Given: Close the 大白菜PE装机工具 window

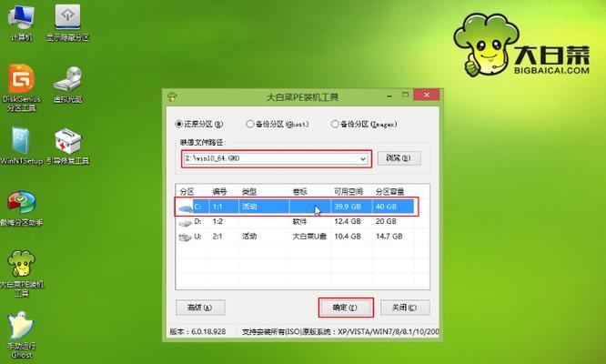Looking at the screenshot, I should (x=426, y=95).
